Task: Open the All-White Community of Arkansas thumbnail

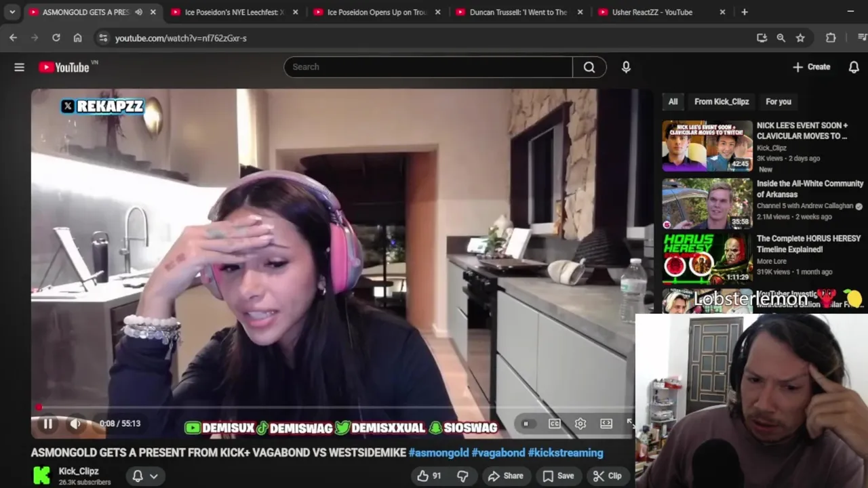Action: [707, 204]
